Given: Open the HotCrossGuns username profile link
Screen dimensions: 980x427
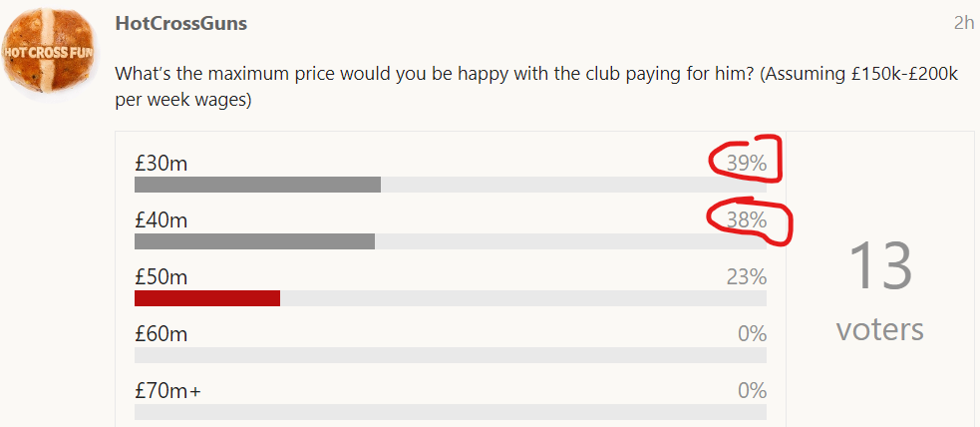Looking at the screenshot, I should coord(181,24).
